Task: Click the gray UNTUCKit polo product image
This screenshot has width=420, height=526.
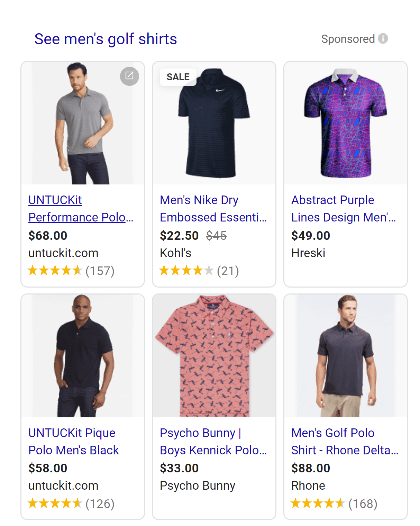Action: click(x=83, y=124)
